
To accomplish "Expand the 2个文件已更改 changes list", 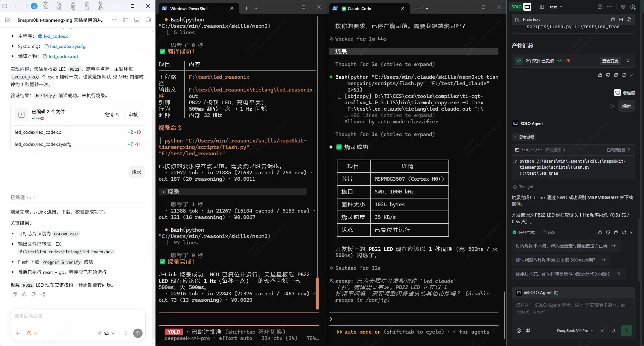I will coord(628,61).
